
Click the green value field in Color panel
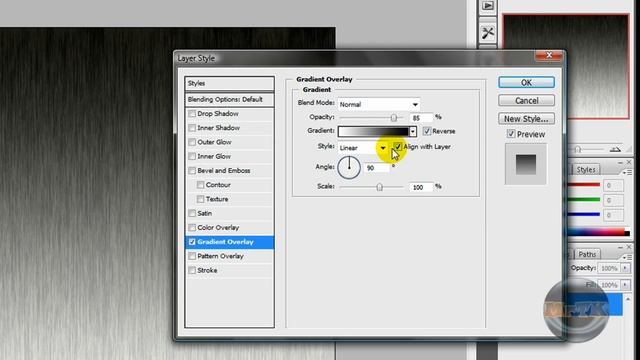[x=613, y=200]
